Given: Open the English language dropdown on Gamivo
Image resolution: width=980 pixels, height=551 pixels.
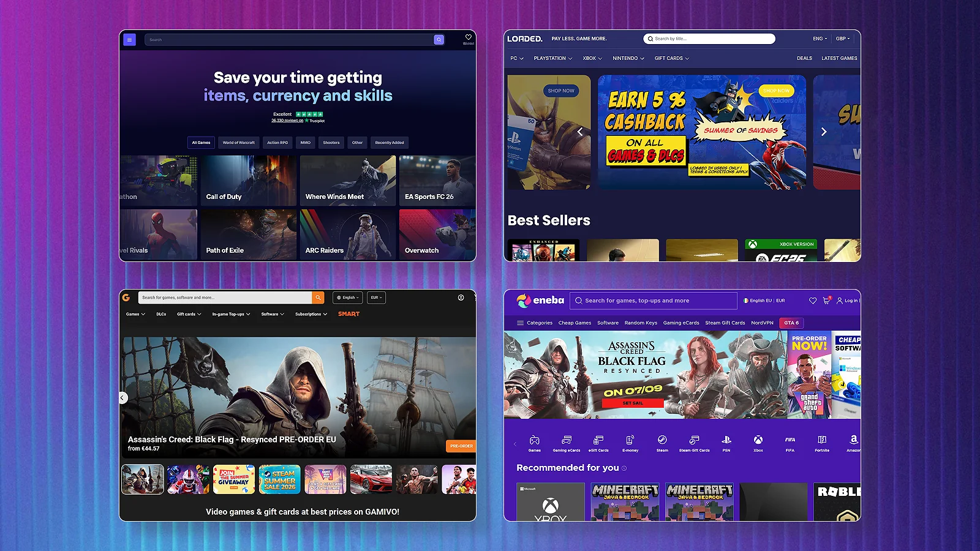Looking at the screenshot, I should [x=348, y=298].
